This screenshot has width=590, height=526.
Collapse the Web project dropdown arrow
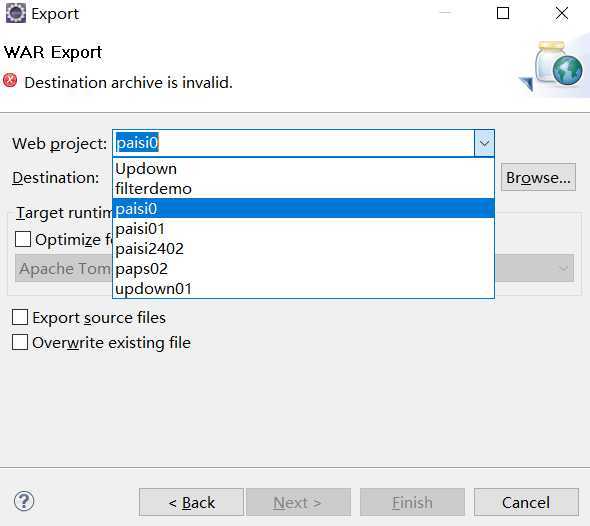[x=484, y=143]
